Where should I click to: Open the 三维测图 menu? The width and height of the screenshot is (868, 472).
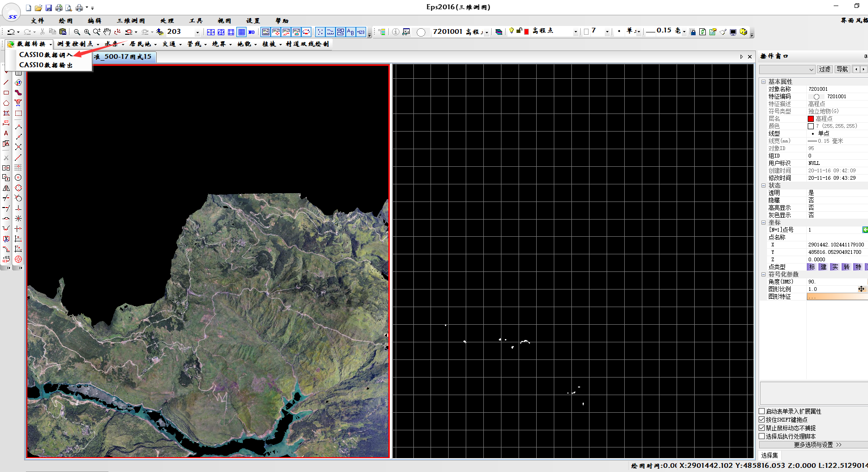131,21
